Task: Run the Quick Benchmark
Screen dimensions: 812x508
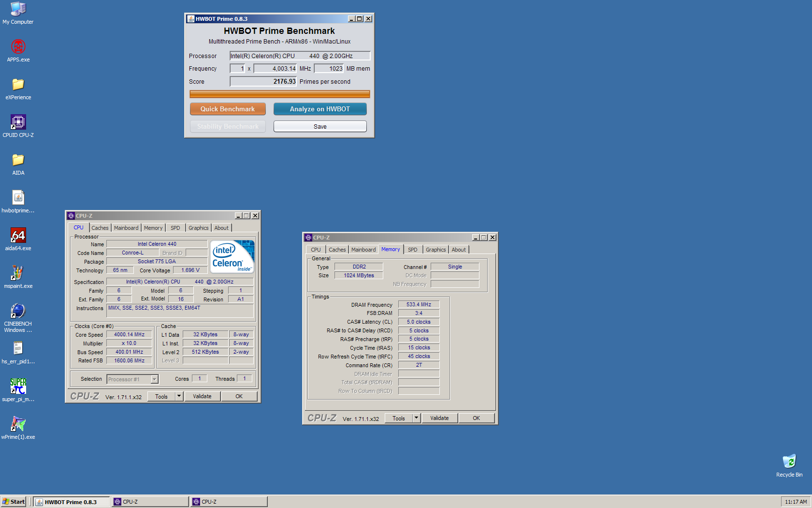Action: [228, 109]
